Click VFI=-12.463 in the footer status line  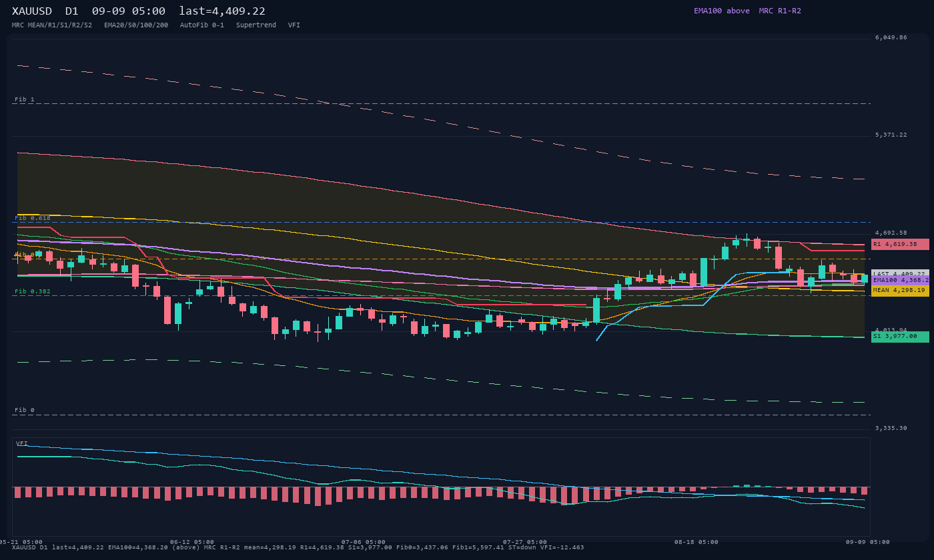(x=564, y=548)
